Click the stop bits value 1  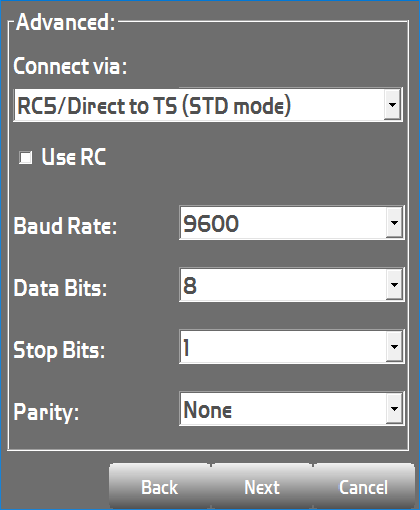[x=186, y=348]
